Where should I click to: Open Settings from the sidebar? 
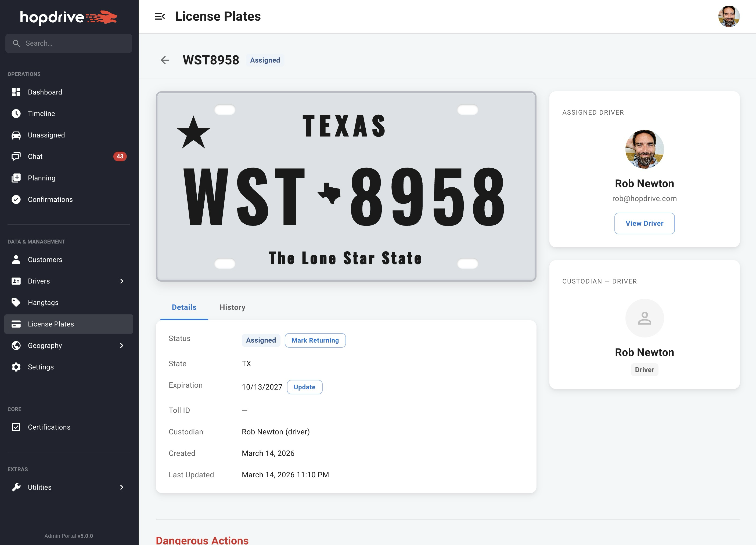click(40, 367)
